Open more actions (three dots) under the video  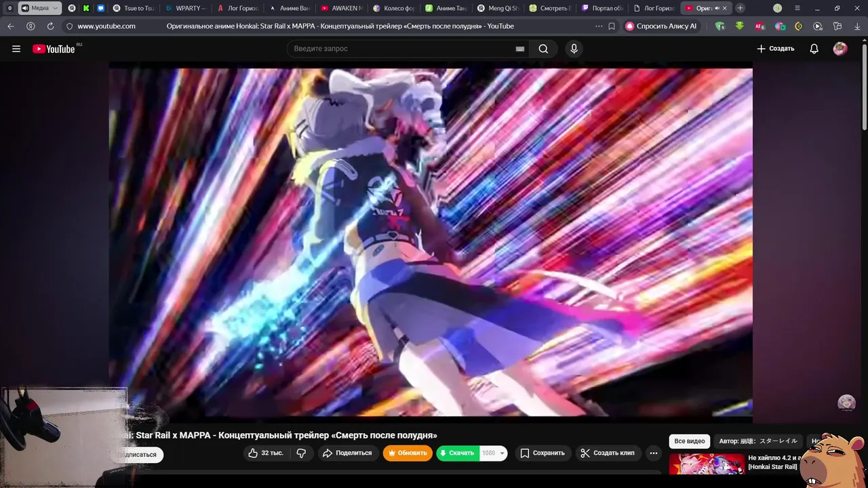[654, 453]
